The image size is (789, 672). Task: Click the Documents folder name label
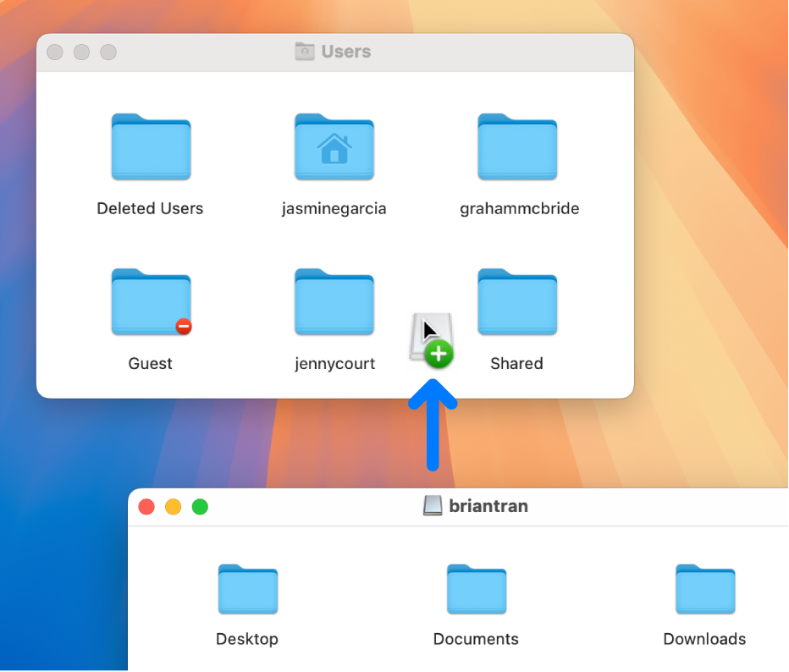[476, 639]
